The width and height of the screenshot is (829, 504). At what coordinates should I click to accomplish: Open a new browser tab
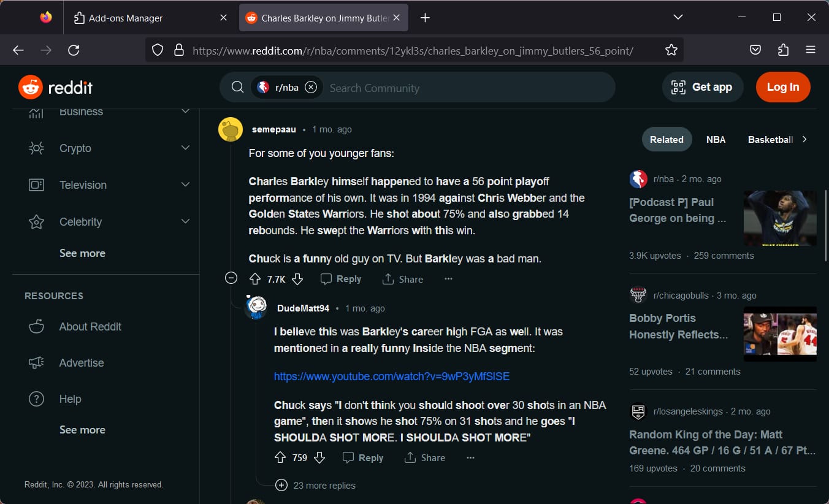[426, 18]
